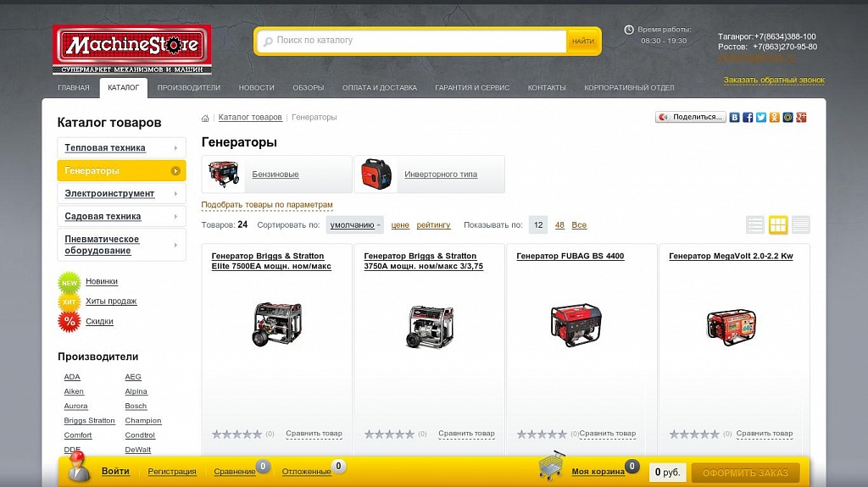Switch to compact table view icon
This screenshot has height=487, width=868.
[800, 224]
